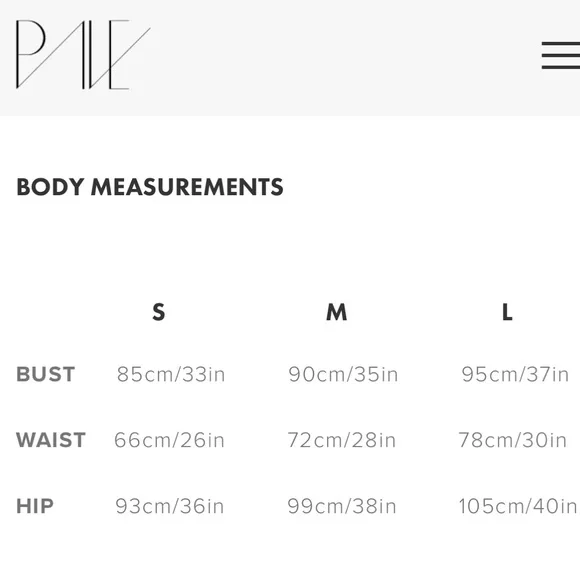
Task: Click the 78cm/30in waist value
Action: pyautogui.click(x=513, y=440)
